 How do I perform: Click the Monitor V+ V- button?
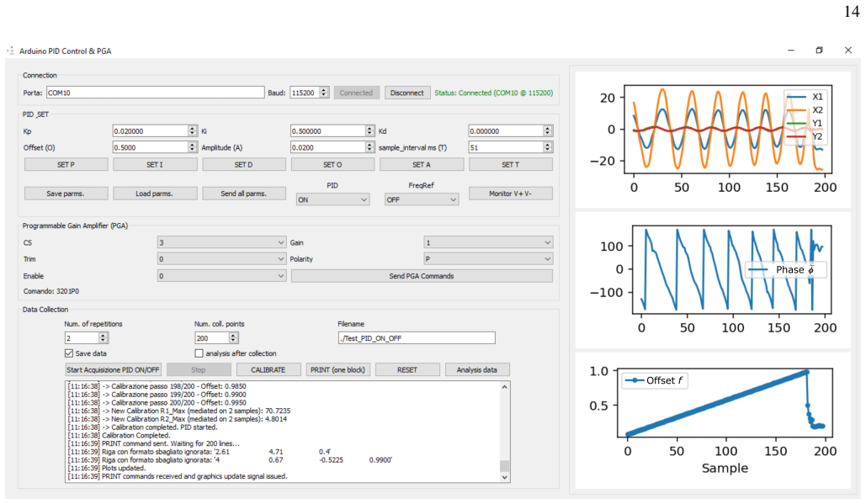(x=510, y=194)
